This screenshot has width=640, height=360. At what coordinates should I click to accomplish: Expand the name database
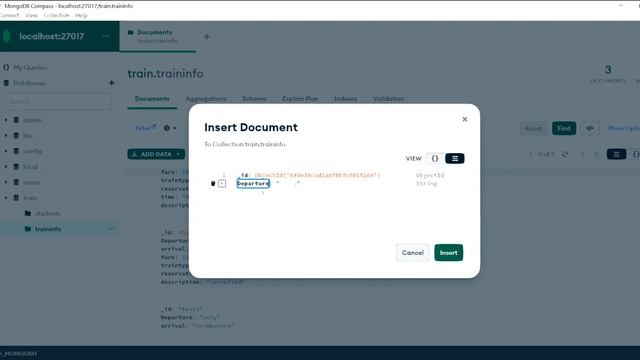[6, 182]
